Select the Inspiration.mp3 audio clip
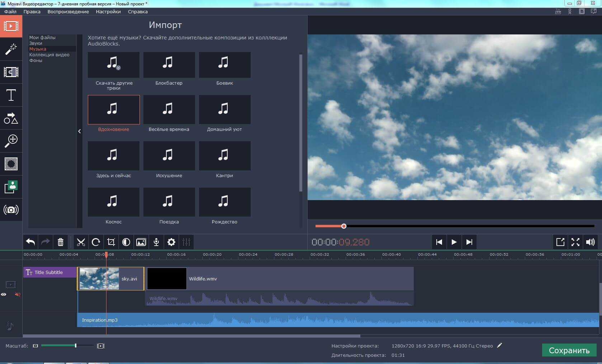Viewport: 602px width, 364px height. coord(338,320)
